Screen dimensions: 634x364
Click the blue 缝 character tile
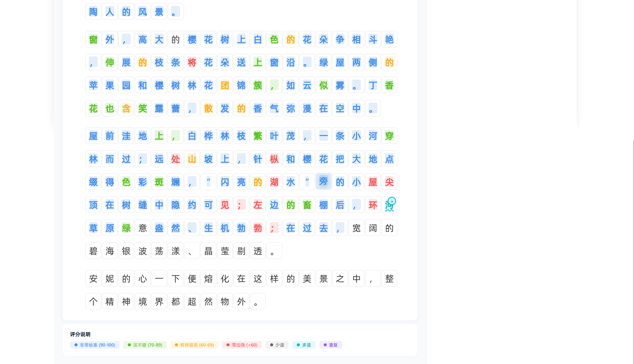tap(143, 205)
